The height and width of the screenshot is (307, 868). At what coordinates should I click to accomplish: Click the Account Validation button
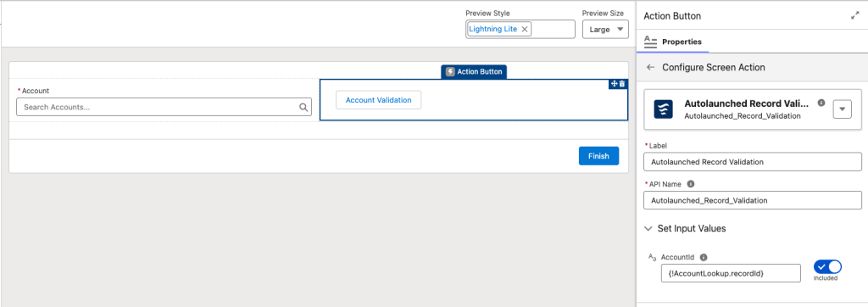tap(378, 100)
